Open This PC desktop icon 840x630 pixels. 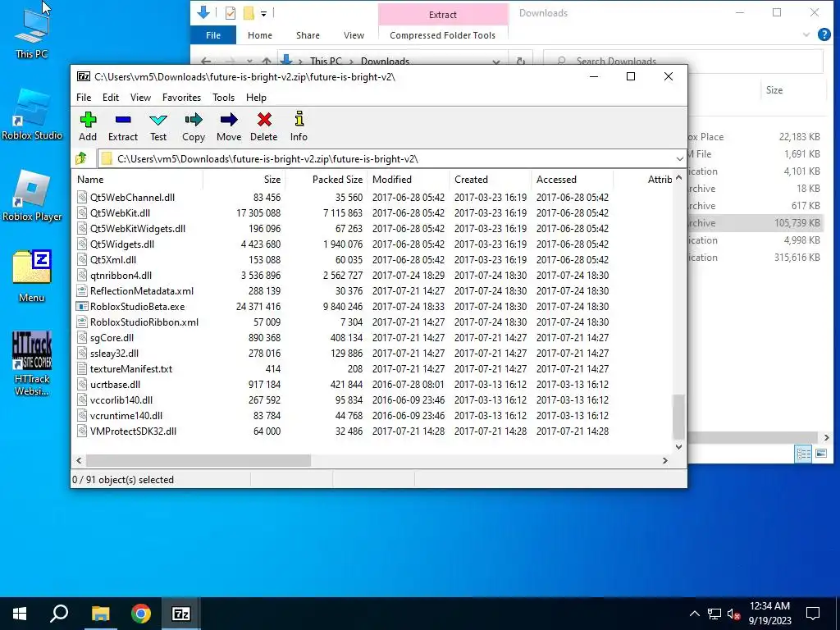(x=32, y=34)
